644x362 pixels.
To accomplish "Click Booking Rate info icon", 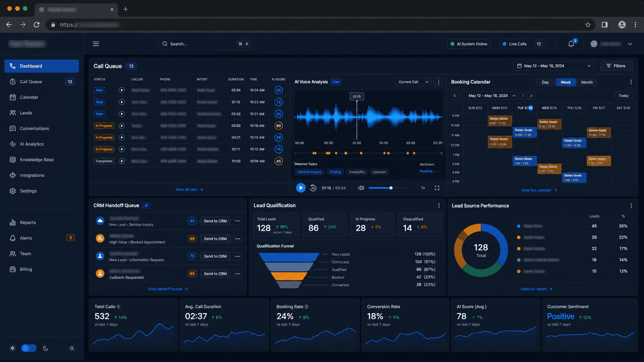I will click(307, 307).
